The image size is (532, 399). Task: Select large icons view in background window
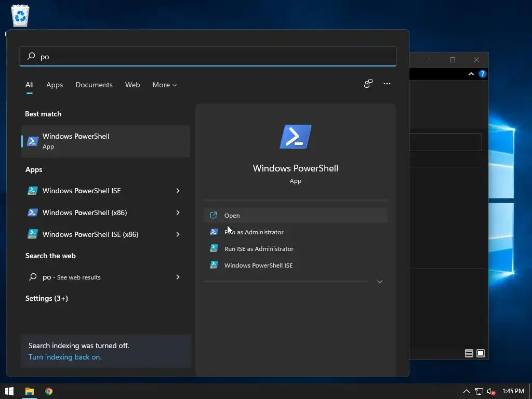point(481,353)
